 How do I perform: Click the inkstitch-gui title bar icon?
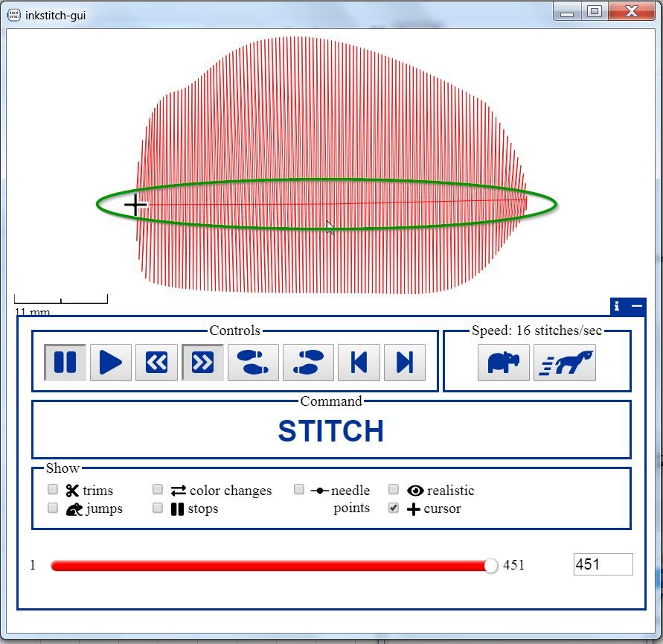14,15
